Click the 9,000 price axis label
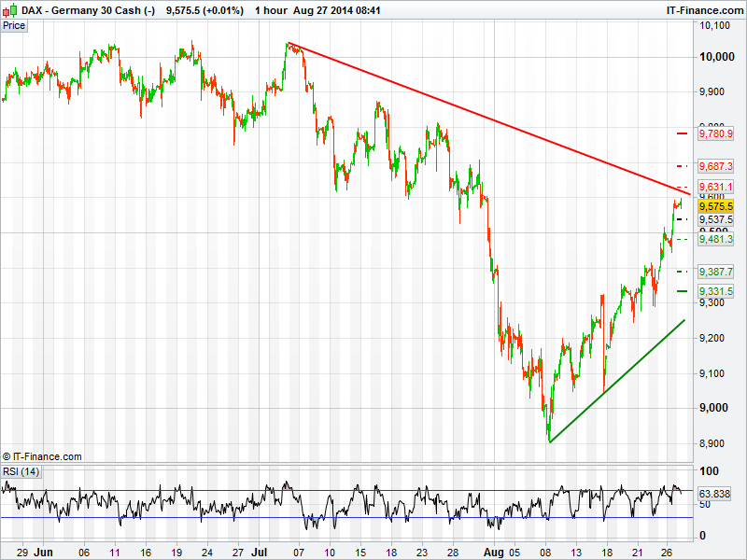The height and width of the screenshot is (560, 747). pos(713,408)
